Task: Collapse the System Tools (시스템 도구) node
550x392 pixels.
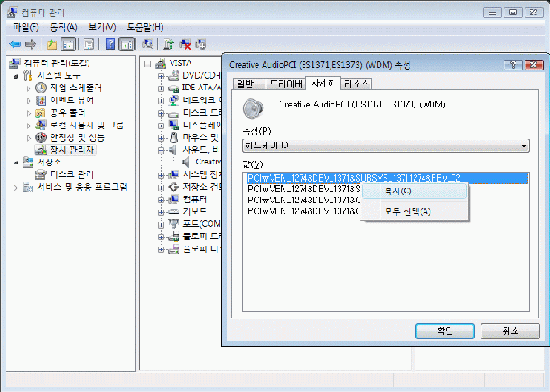Action: (x=16, y=76)
